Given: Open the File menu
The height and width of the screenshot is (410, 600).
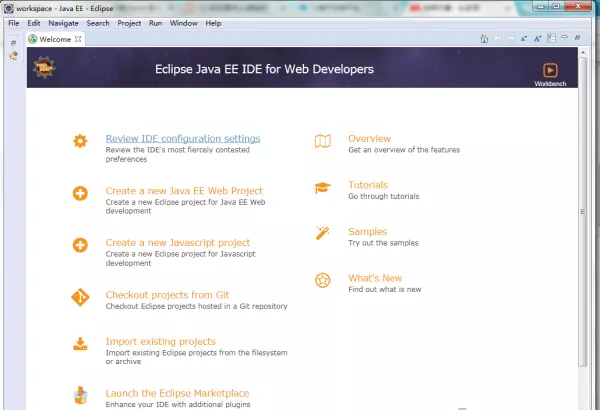Looking at the screenshot, I should pyautogui.click(x=14, y=23).
